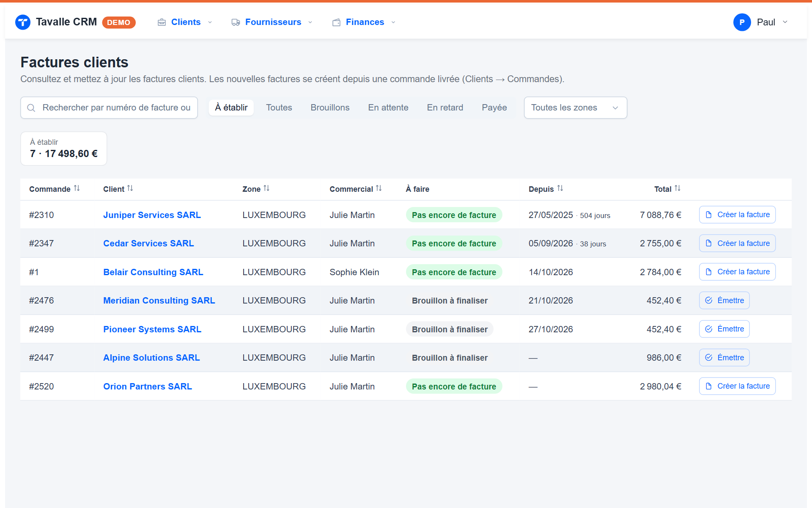Image resolution: width=812 pixels, height=508 pixels.
Task: Expand the Fournisseurs menu
Action: (x=272, y=22)
